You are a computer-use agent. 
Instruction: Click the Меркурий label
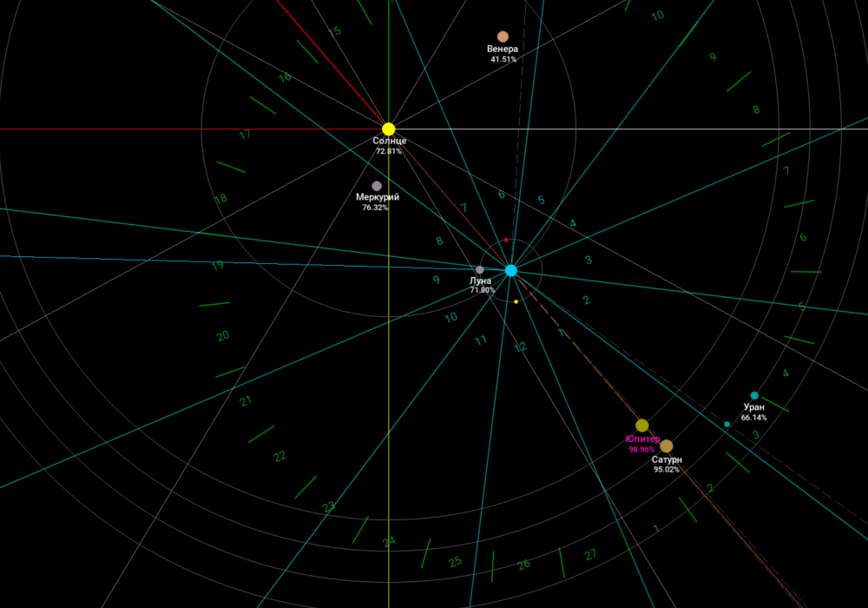378,197
